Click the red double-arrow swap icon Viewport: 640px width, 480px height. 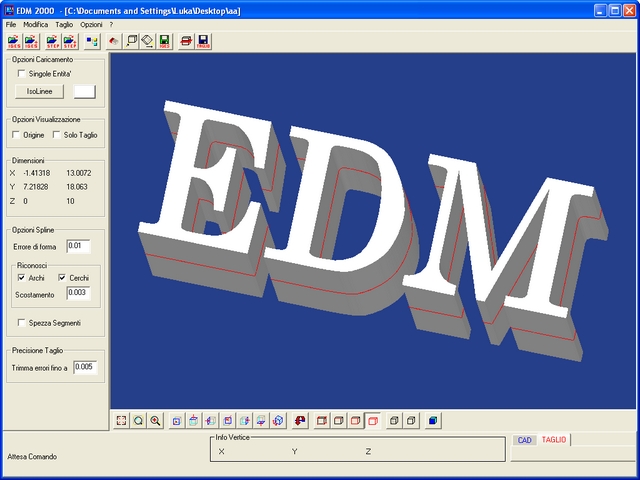(186, 41)
